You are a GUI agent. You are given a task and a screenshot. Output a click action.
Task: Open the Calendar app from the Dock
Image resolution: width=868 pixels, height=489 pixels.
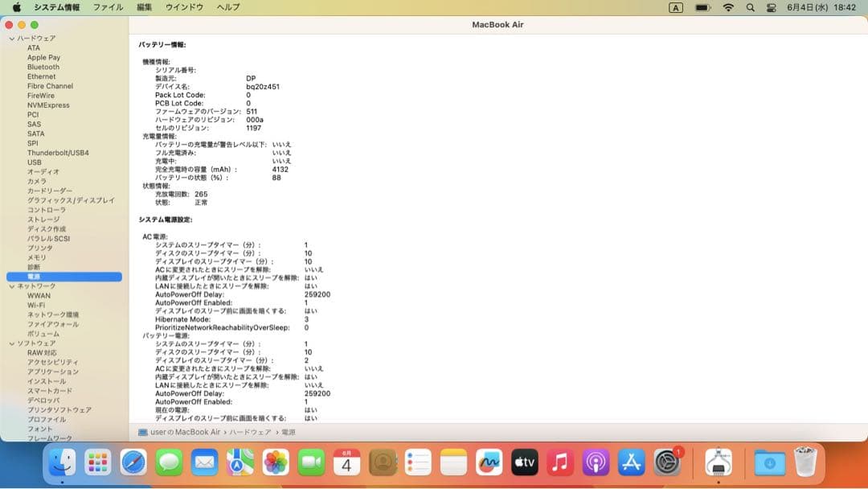[x=346, y=462]
